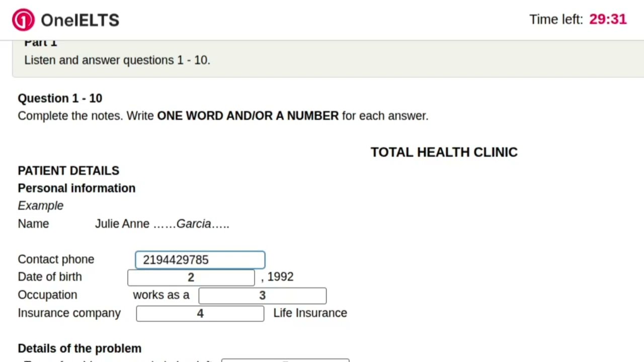Viewport: 644px width, 362px height.
Task: Click the TOTAL HEALTH CLINIC title
Action: point(444,152)
